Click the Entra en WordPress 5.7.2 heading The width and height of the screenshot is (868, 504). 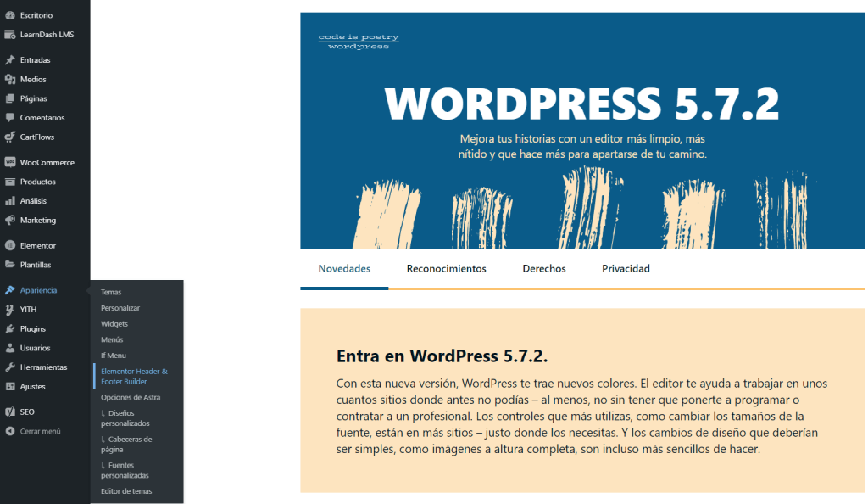pos(442,356)
